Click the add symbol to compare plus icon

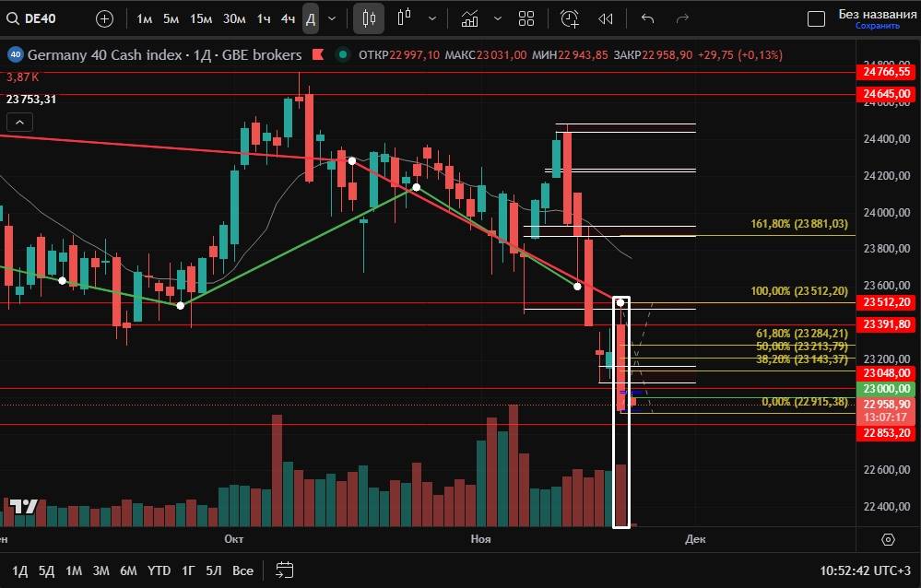105,18
